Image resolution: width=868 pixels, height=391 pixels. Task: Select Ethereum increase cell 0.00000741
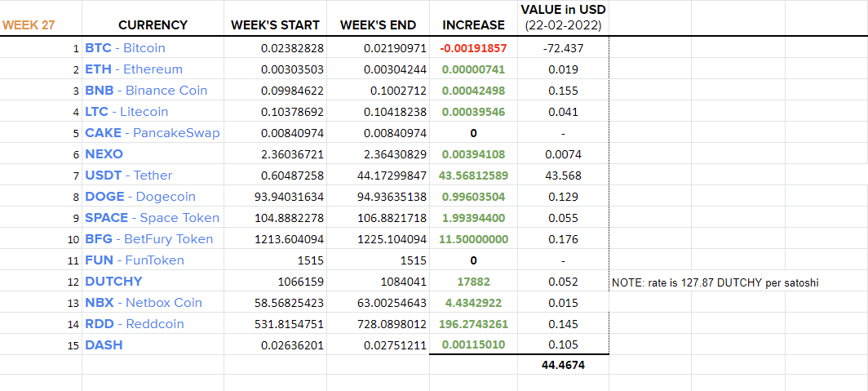point(473,69)
